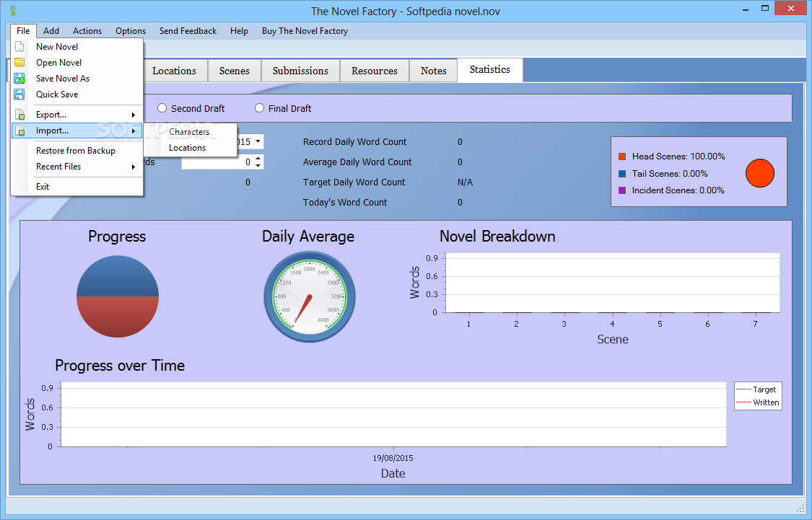Switch to the Statistics tab
The image size is (812, 520).
pos(490,70)
